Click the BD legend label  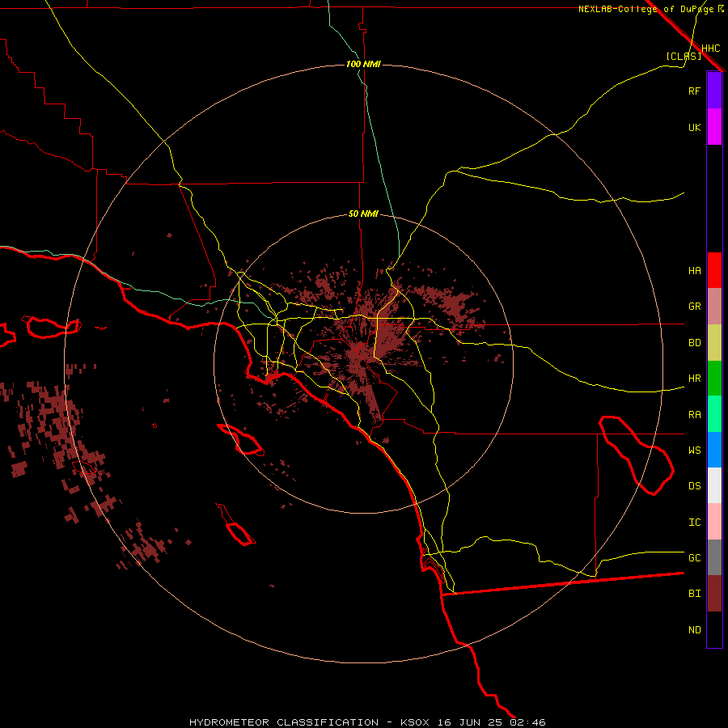point(694,343)
